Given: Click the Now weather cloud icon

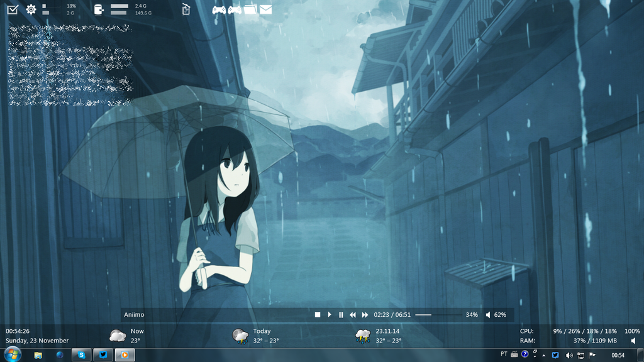Looking at the screenshot, I should pyautogui.click(x=117, y=334).
